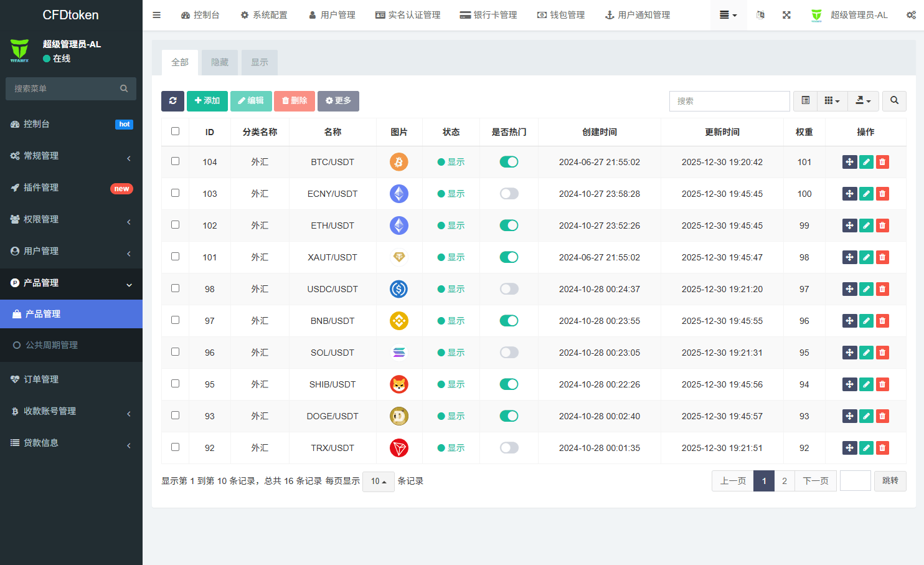The width and height of the screenshot is (924, 565).
Task: Edit the BTC/USDT product row
Action: [866, 161]
